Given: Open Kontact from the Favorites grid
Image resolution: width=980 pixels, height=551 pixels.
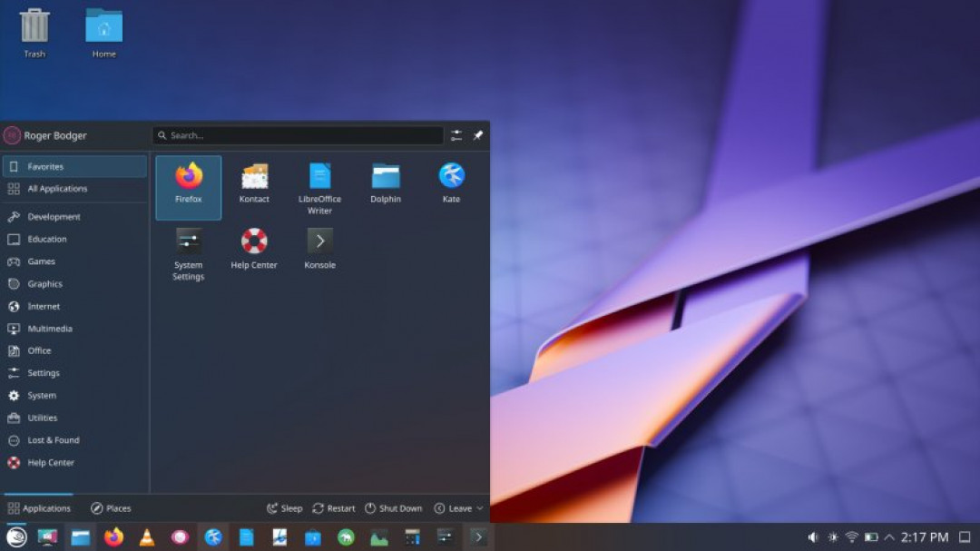Looking at the screenshot, I should click(254, 183).
